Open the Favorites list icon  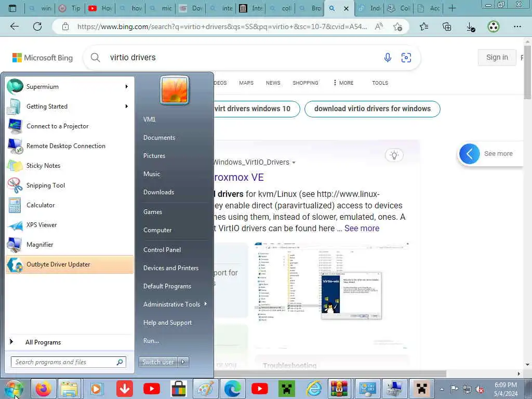point(424,26)
